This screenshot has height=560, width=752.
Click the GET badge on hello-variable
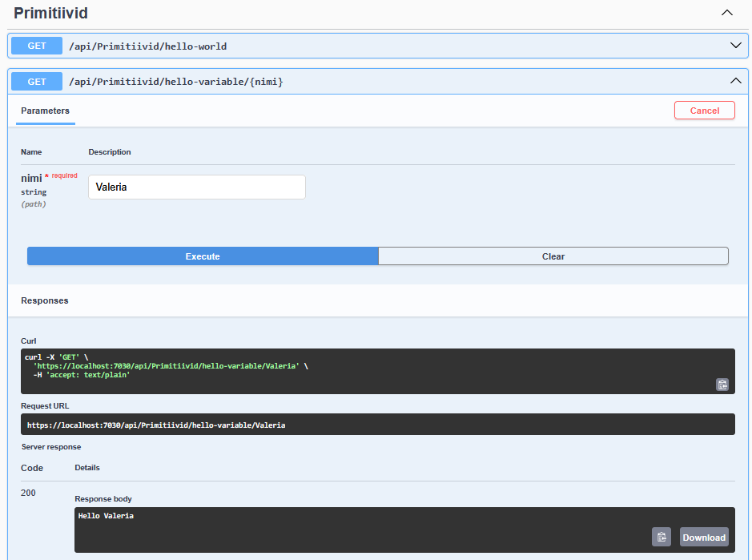[37, 82]
